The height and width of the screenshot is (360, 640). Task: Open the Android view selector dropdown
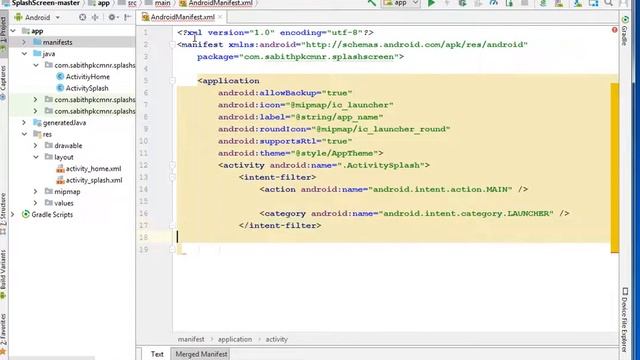click(37, 18)
